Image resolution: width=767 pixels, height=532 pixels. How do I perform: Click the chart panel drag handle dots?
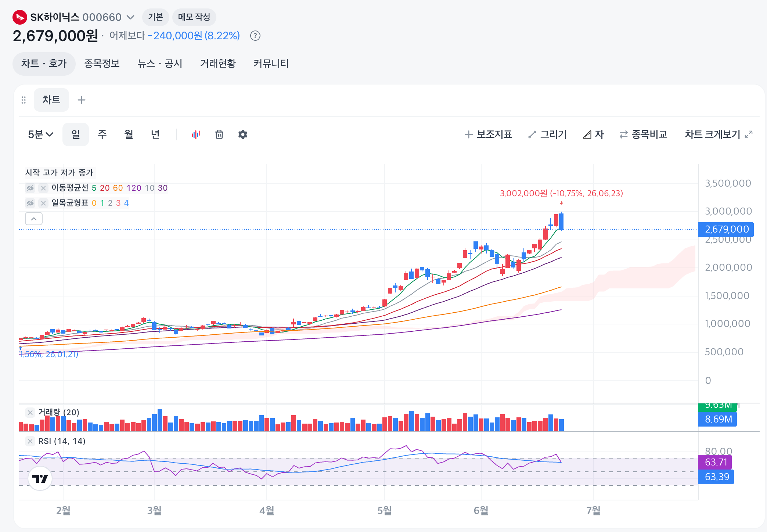pyautogui.click(x=24, y=100)
